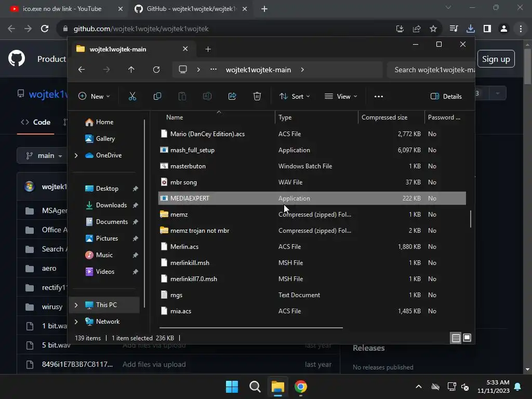The image size is (532, 399).
Task: Sort by the Compressed size column header
Action: 391,117
